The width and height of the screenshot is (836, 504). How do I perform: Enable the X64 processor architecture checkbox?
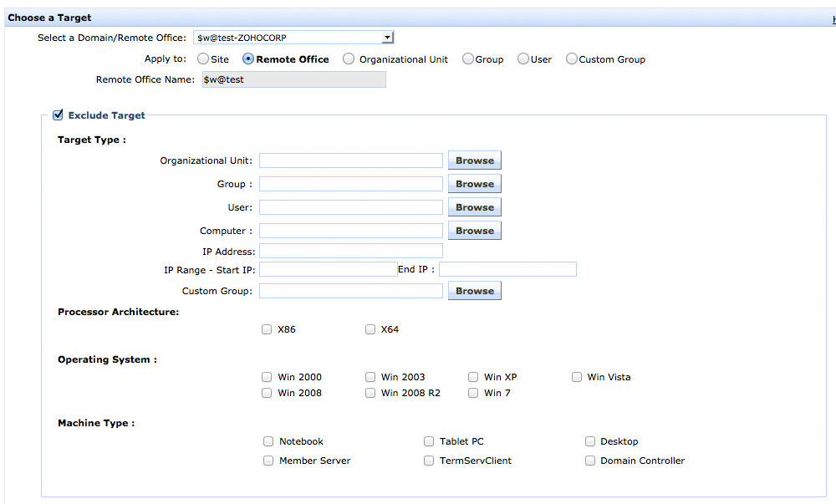[370, 329]
